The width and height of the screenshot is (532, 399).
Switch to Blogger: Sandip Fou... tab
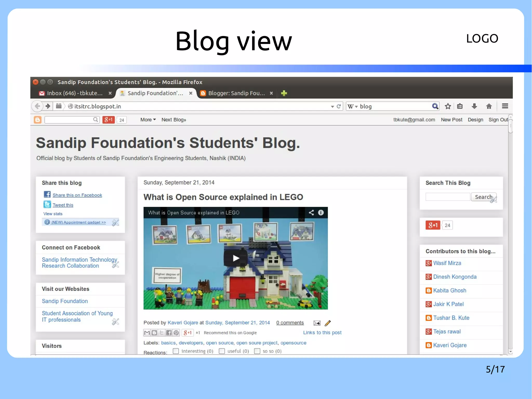point(236,93)
